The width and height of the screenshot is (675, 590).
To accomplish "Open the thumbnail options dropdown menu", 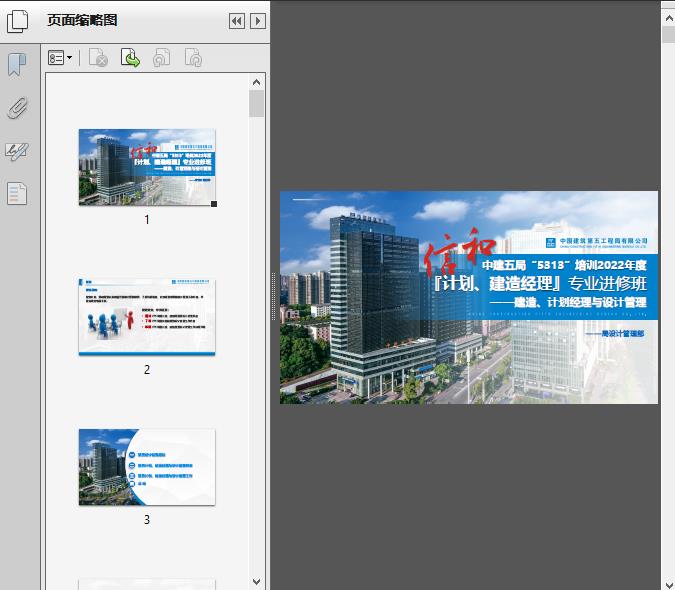I will coord(60,58).
